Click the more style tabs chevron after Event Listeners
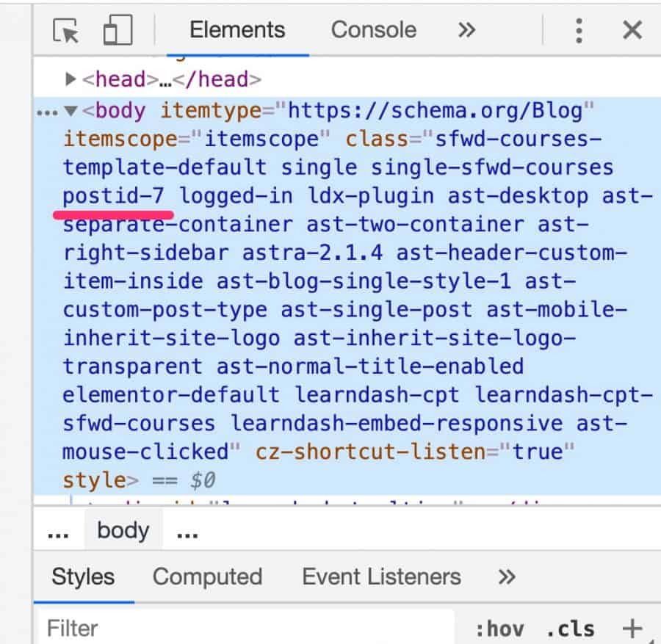The width and height of the screenshot is (661, 644). 507,577
